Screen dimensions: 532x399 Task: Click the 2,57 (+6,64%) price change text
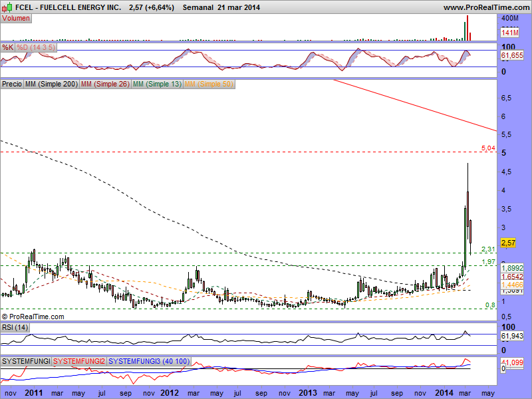pyautogui.click(x=152, y=7)
